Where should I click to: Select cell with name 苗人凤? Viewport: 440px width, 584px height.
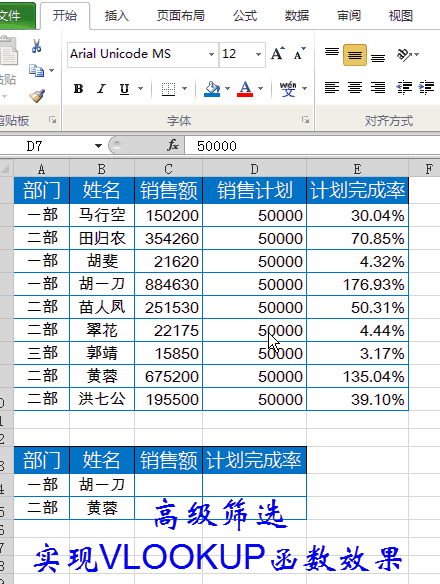pos(102,307)
